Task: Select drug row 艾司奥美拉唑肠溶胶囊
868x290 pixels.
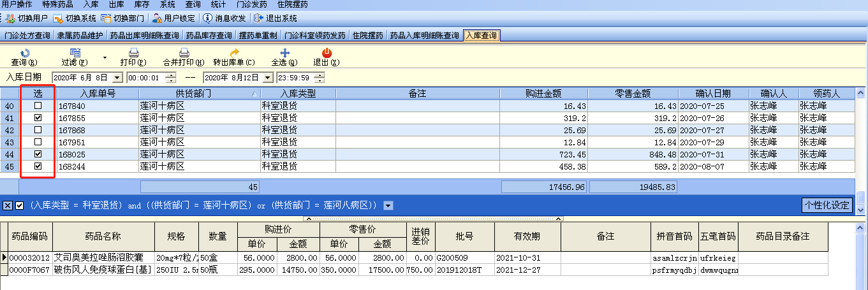Action: coord(415,257)
